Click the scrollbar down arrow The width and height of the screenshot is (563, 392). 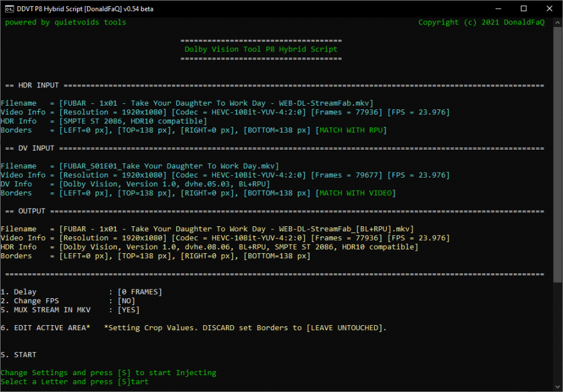(558, 387)
